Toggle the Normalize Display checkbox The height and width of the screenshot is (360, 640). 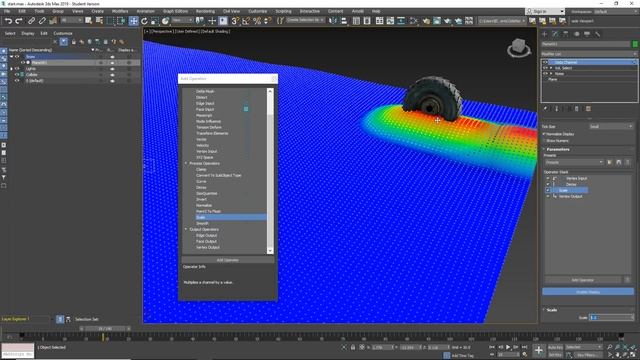point(544,134)
